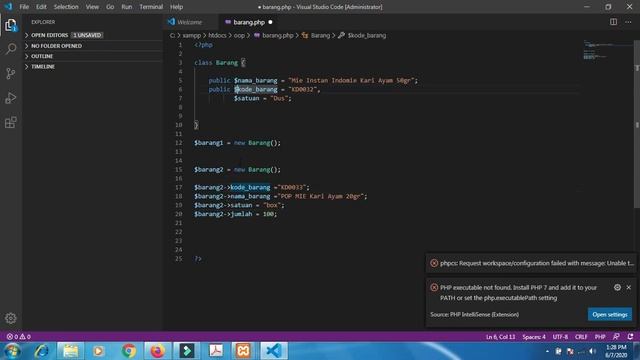Screen dimensions: 640x360
Task: Open View menu
Action: pyautogui.click(x=92, y=7)
